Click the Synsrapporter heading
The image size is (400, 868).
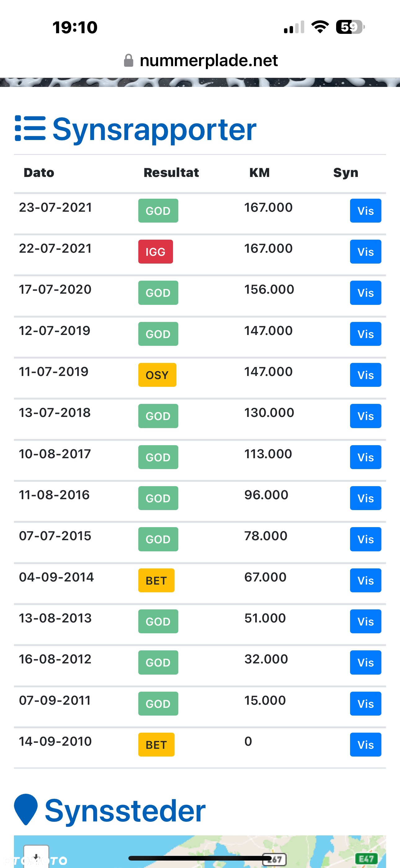point(154,129)
